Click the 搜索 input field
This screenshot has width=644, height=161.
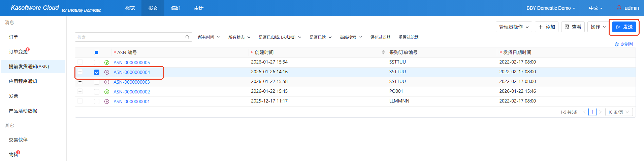(x=129, y=37)
